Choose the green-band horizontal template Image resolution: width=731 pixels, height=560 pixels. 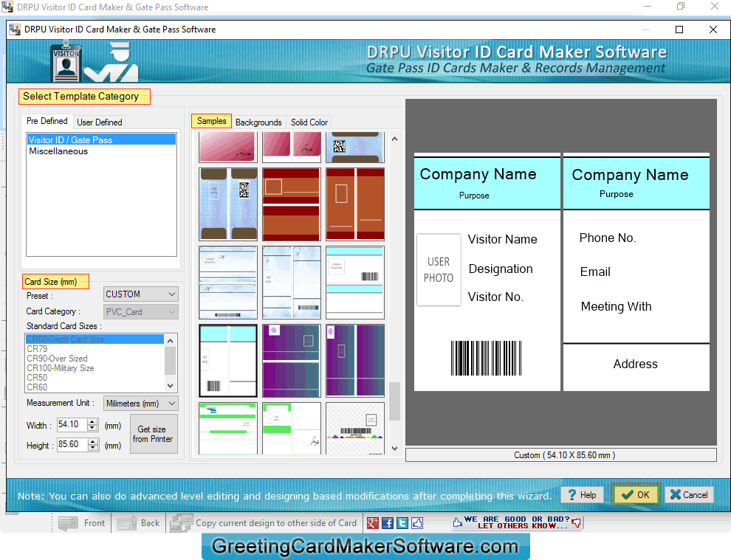click(228, 428)
